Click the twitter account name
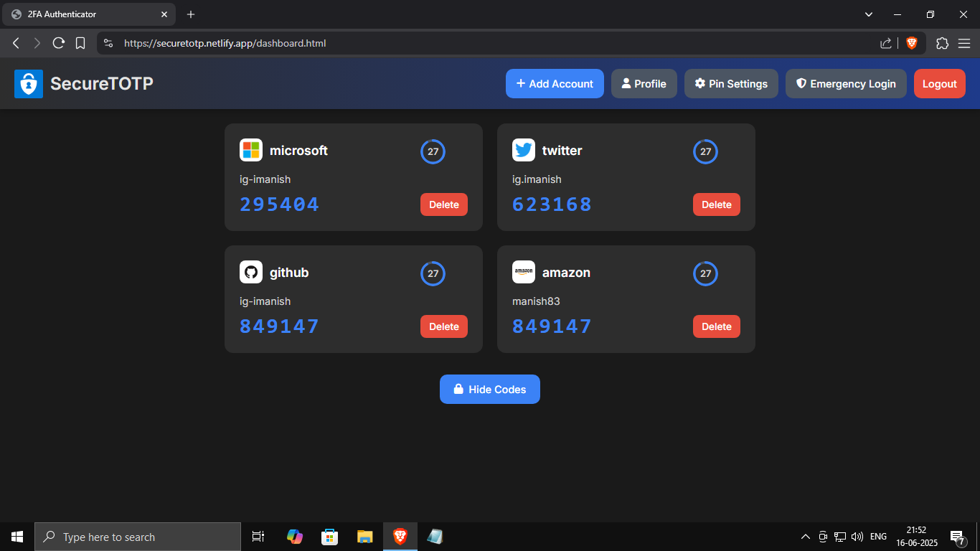The height and width of the screenshot is (551, 980). click(562, 151)
